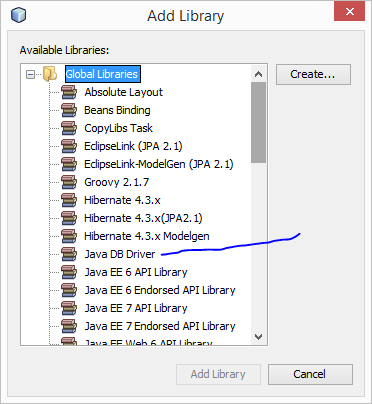Screen dimensions: 372x404
Task: Click the Global Libraries folder icon
Action: point(50,74)
